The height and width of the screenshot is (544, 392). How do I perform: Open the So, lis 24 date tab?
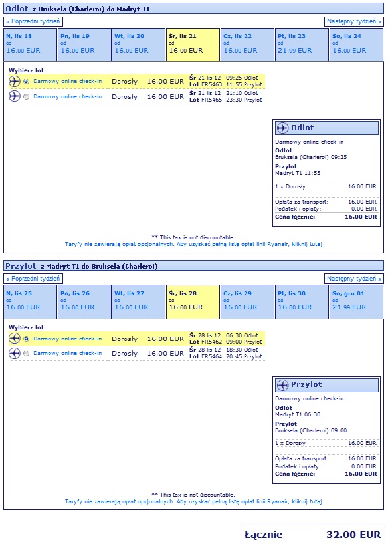click(356, 45)
